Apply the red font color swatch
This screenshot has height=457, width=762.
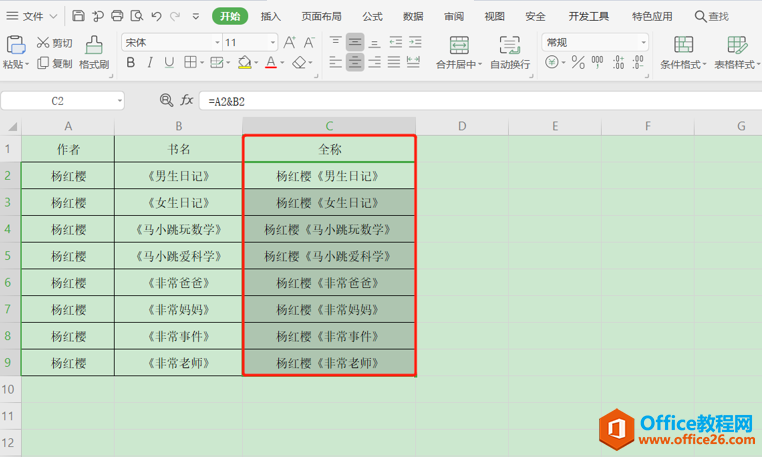click(271, 62)
